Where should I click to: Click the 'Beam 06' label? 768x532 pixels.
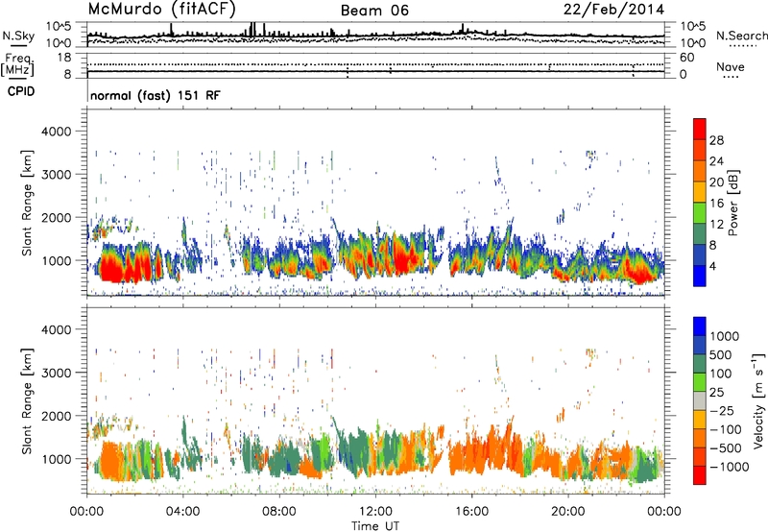point(374,11)
